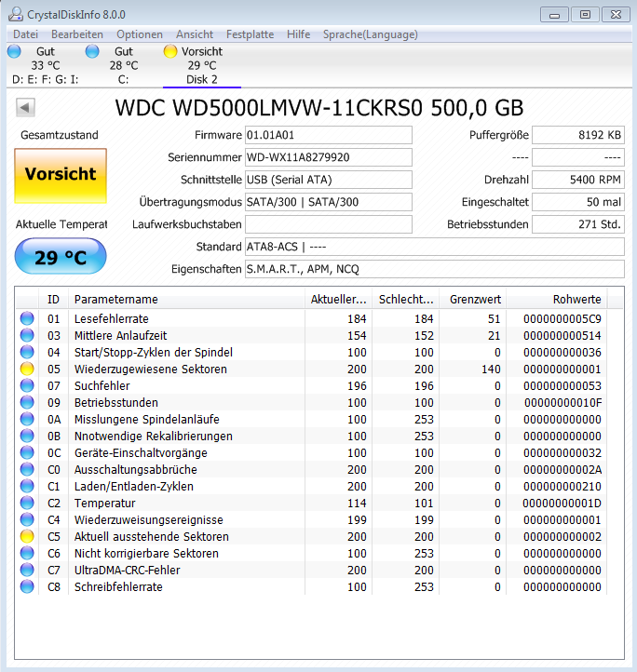The image size is (637, 672).
Task: Select the Aktuell ausstehende Sektoren parameter name
Action: point(152,536)
